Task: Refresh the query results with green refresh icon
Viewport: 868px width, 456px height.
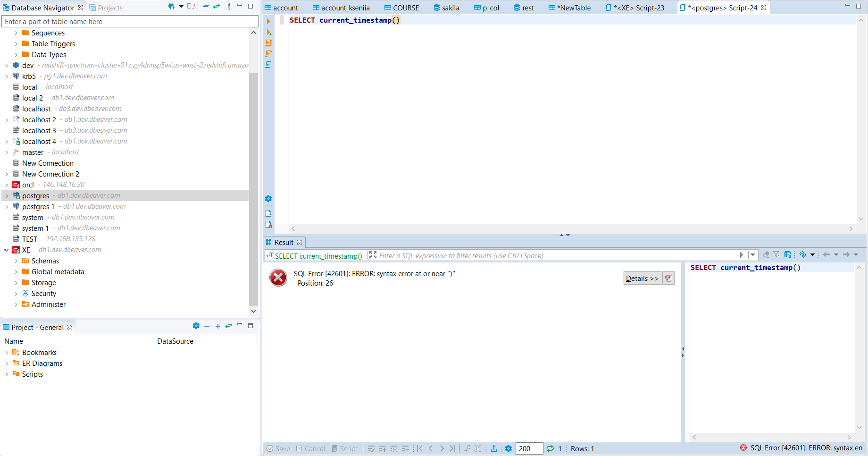Action: (x=551, y=448)
